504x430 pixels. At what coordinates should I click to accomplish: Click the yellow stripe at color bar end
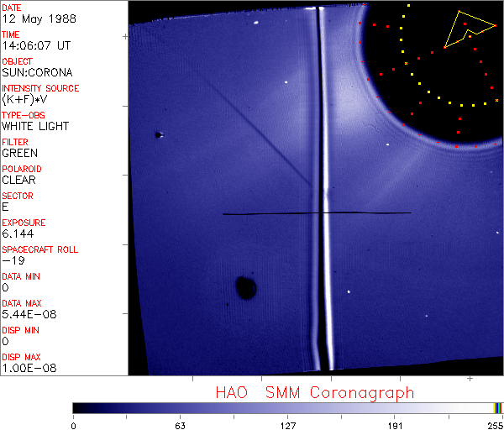coord(495,408)
